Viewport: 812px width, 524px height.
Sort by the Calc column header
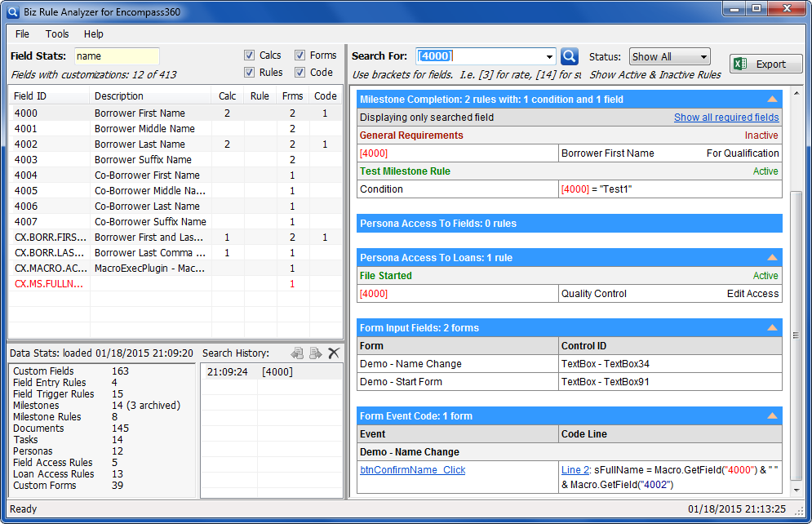click(x=228, y=95)
